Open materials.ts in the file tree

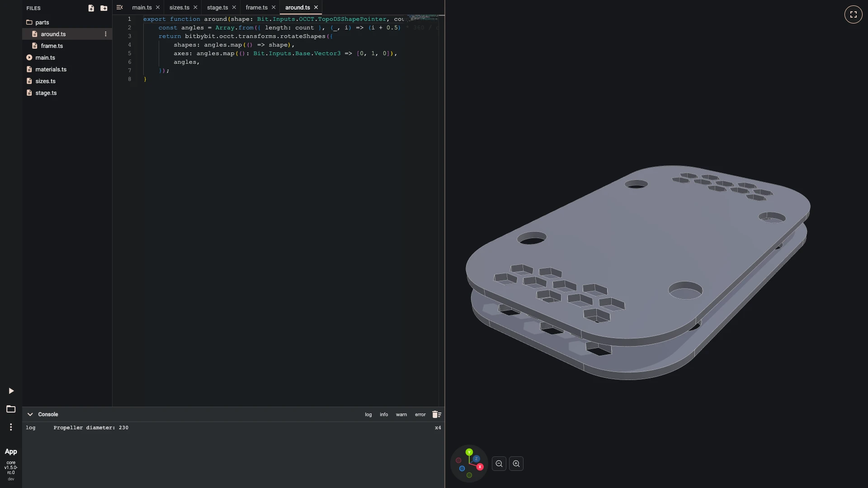67,69
